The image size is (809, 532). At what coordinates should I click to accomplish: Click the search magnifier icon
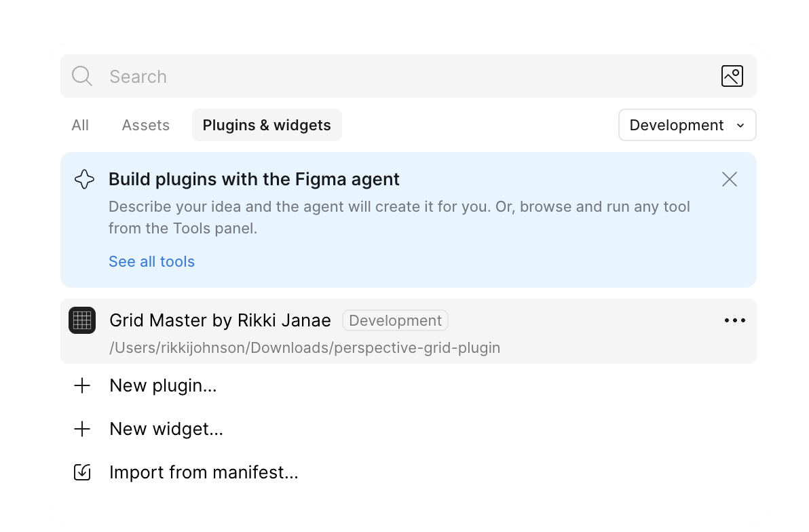82,76
